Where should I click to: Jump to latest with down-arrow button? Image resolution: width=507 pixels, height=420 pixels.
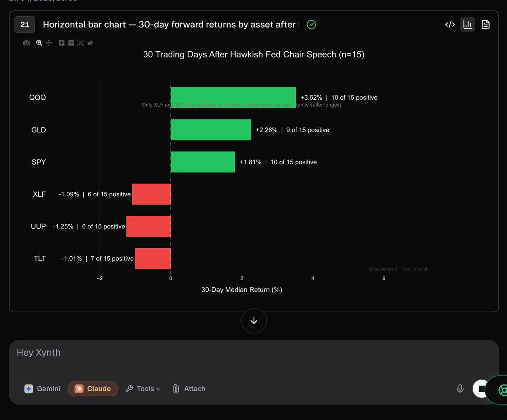point(254,321)
